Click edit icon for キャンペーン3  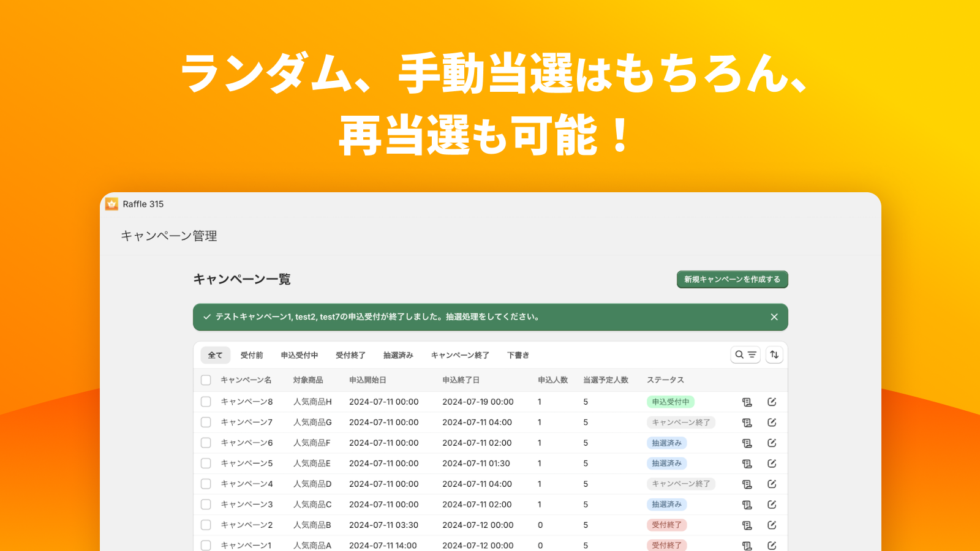tap(772, 504)
